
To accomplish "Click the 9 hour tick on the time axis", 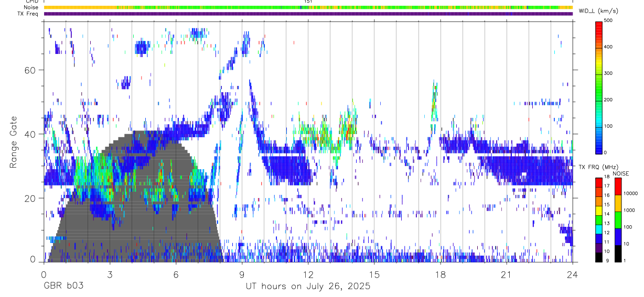I will [x=242, y=274].
